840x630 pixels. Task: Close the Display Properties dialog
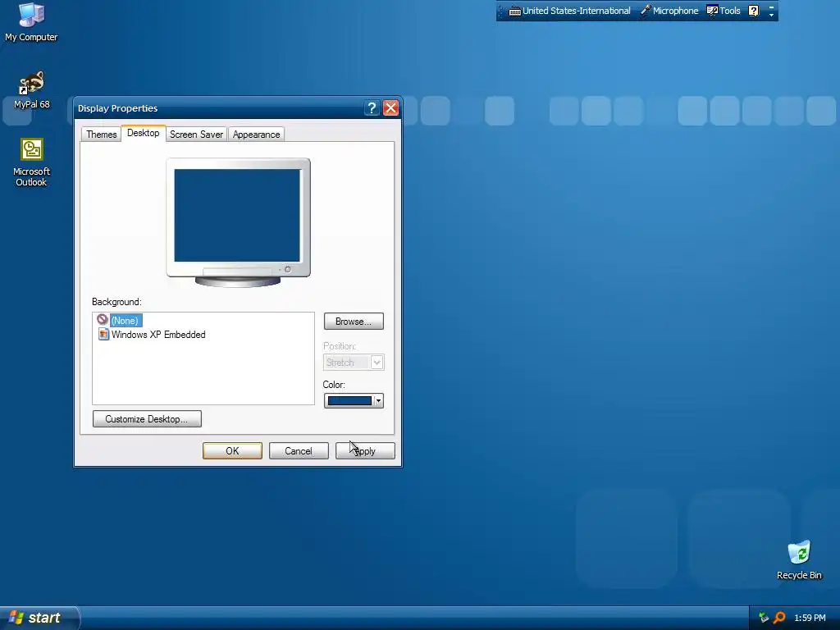391,108
